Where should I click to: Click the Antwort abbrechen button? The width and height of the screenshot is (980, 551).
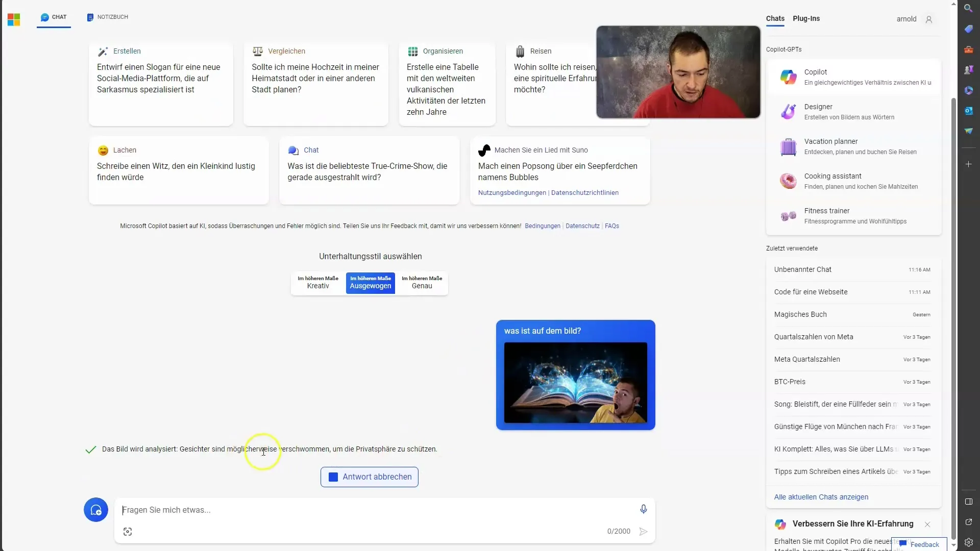point(370,477)
